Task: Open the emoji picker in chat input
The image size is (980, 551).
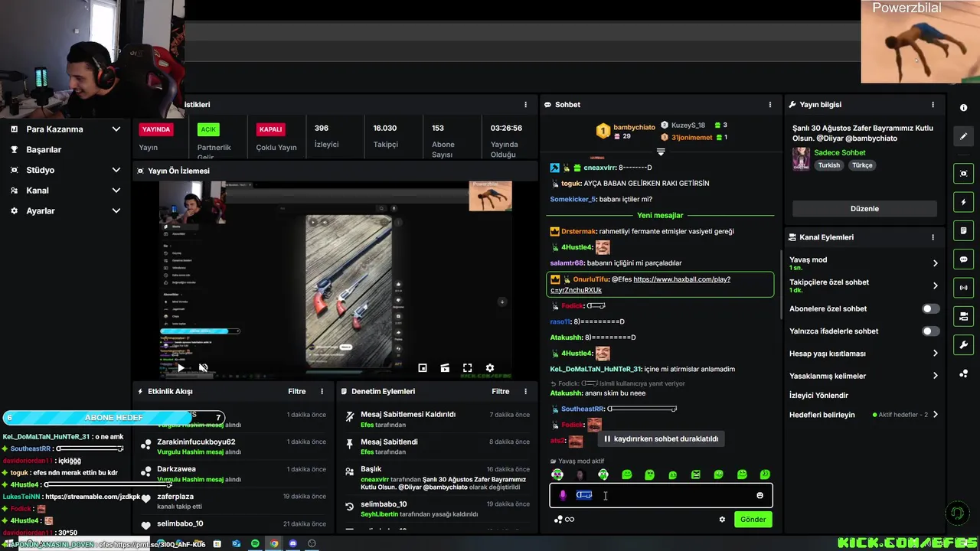Action: (x=759, y=495)
